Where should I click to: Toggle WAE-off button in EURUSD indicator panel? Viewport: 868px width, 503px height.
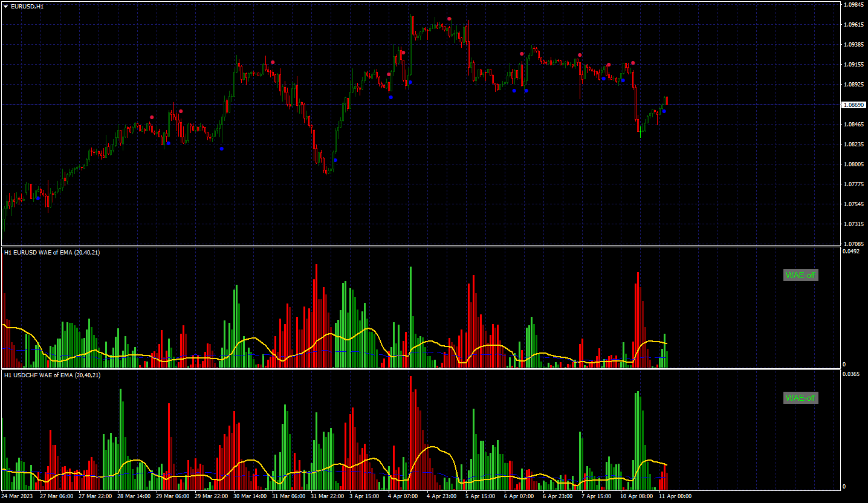pos(800,275)
